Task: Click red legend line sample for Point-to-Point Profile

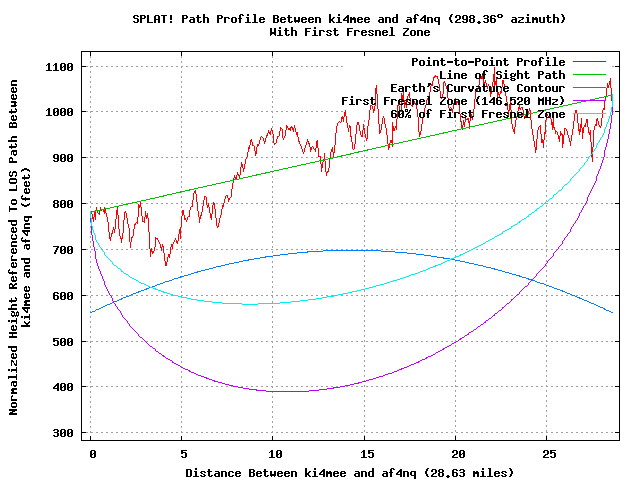Action: point(589,62)
